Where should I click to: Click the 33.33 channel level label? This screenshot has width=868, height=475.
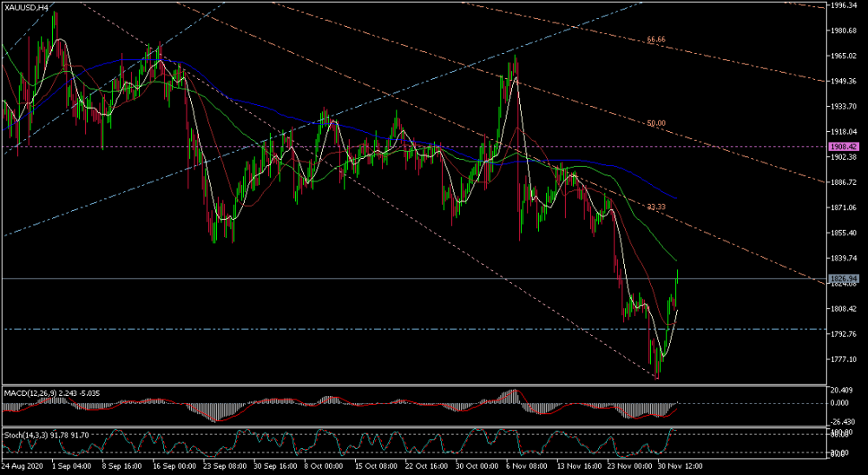tap(657, 207)
